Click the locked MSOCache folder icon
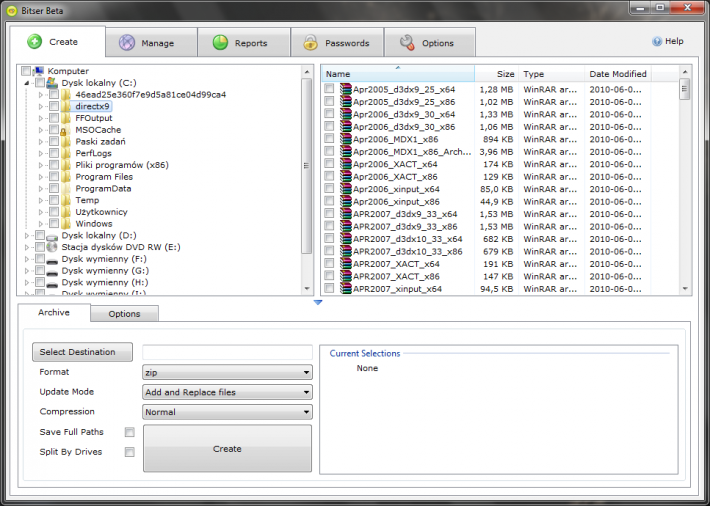The height and width of the screenshot is (506, 710). pos(66,130)
